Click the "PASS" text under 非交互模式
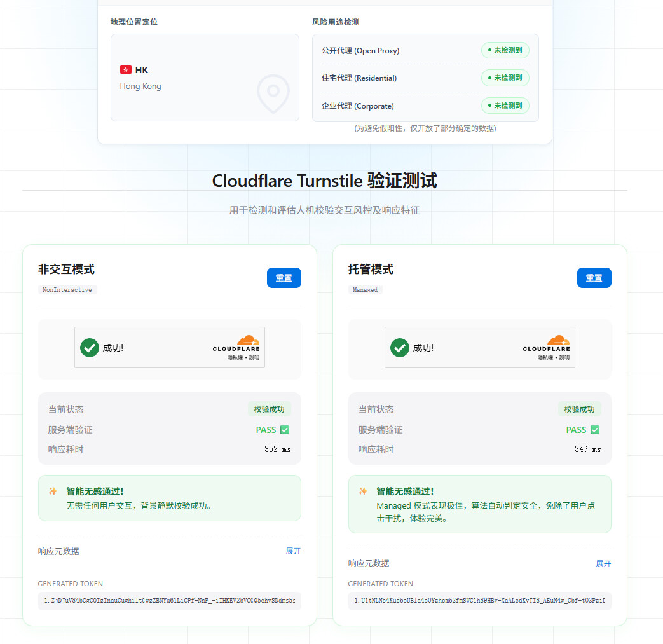Image resolution: width=663 pixels, height=644 pixels. [x=266, y=430]
